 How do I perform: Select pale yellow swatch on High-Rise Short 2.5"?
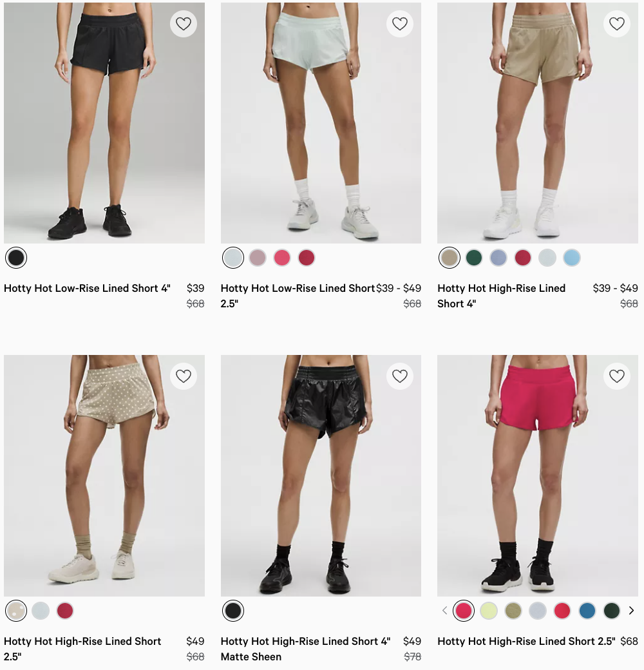pos(489,611)
